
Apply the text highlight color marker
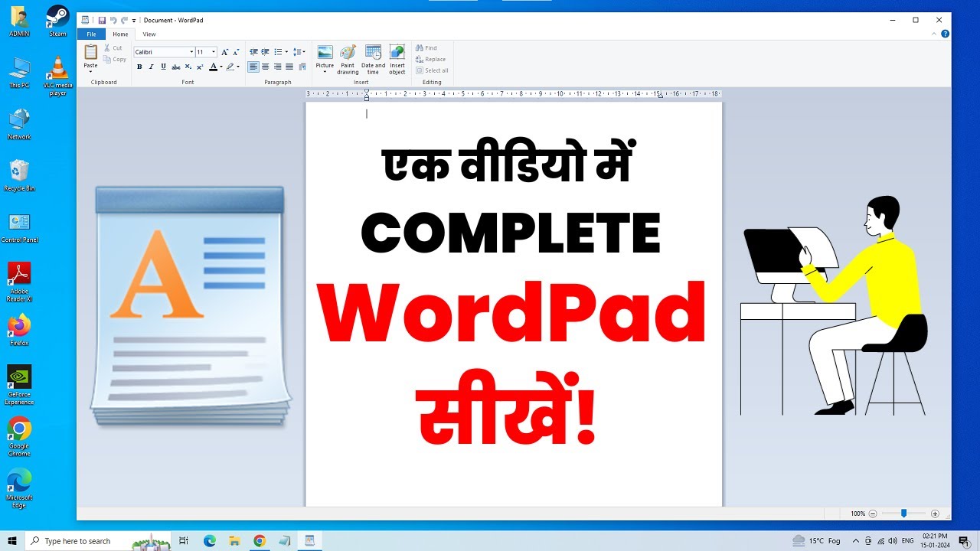pyautogui.click(x=230, y=67)
